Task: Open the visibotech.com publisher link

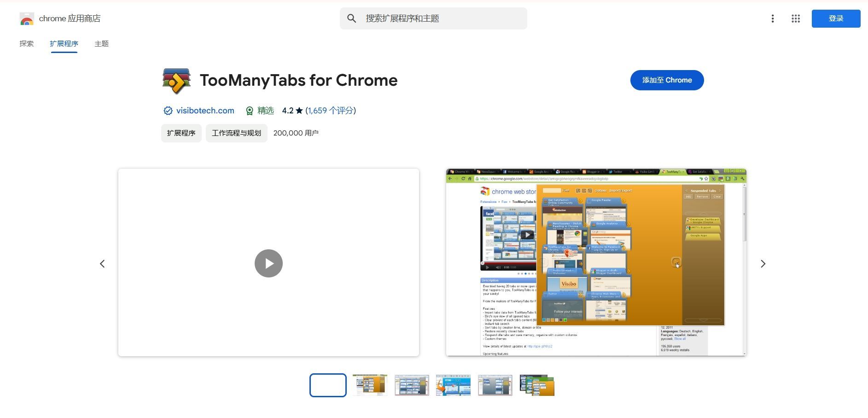Action: click(x=205, y=111)
